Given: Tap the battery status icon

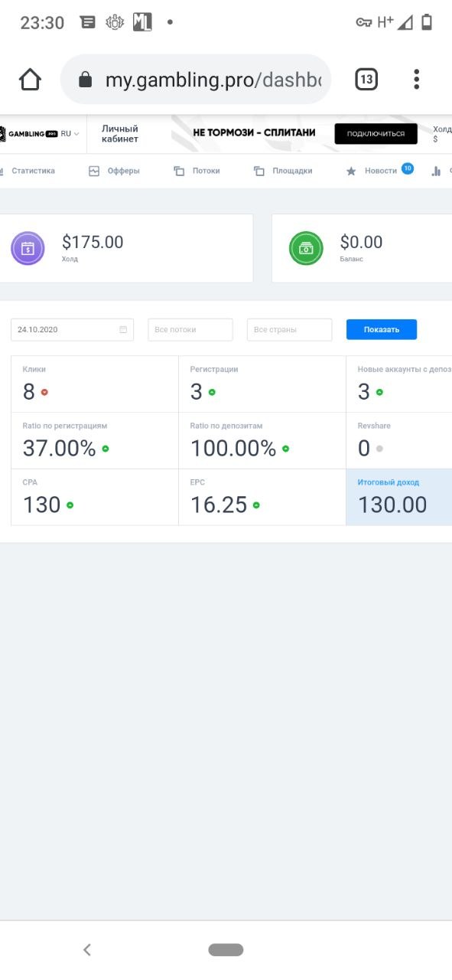Looking at the screenshot, I should (x=427, y=23).
